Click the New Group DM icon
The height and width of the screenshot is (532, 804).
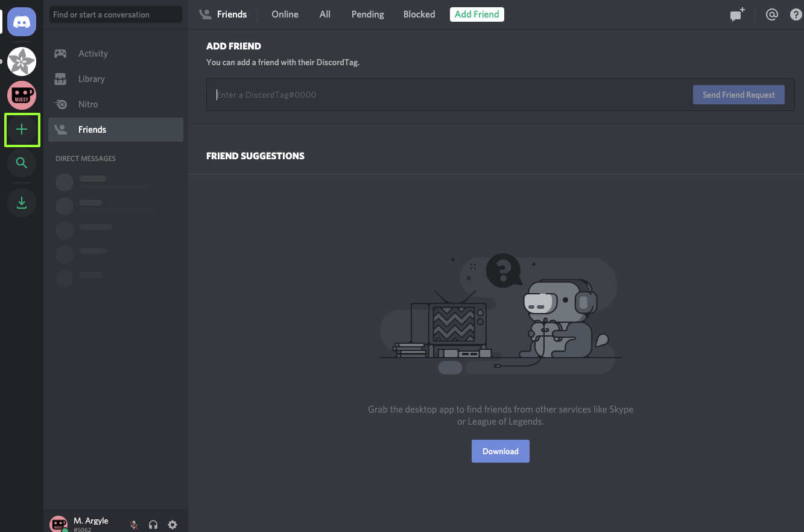(737, 15)
